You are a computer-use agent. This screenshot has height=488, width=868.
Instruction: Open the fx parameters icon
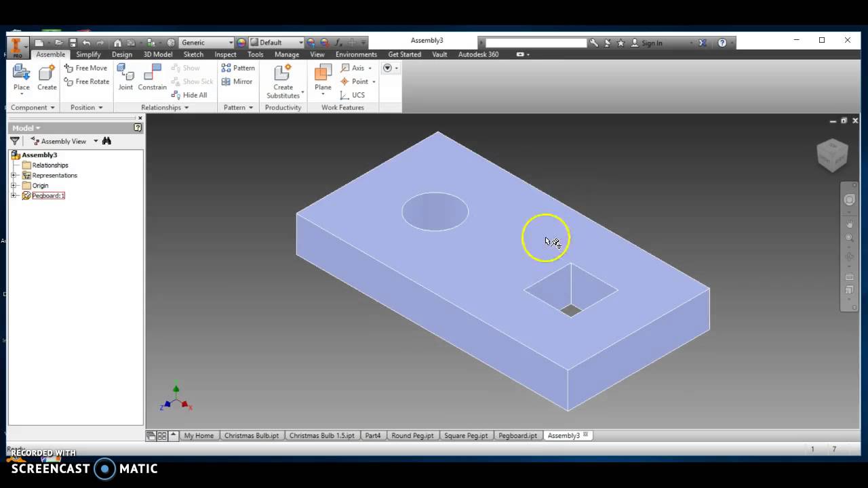[x=338, y=43]
